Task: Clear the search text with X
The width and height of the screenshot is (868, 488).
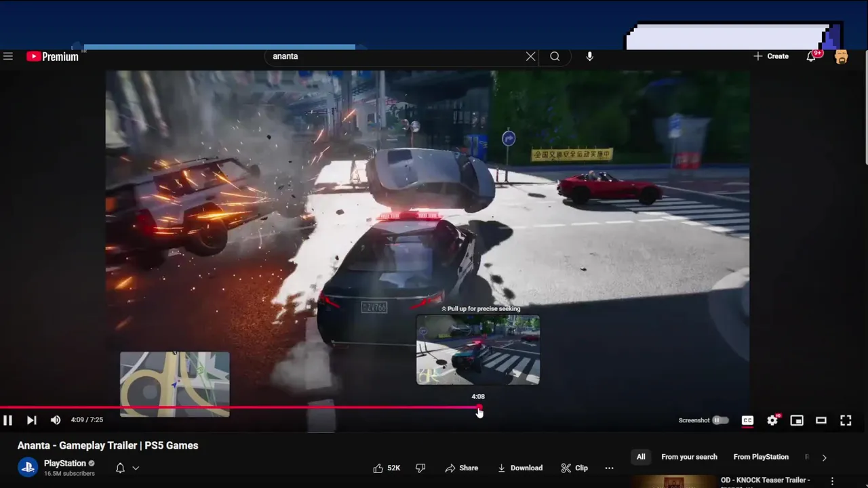Action: click(x=530, y=56)
